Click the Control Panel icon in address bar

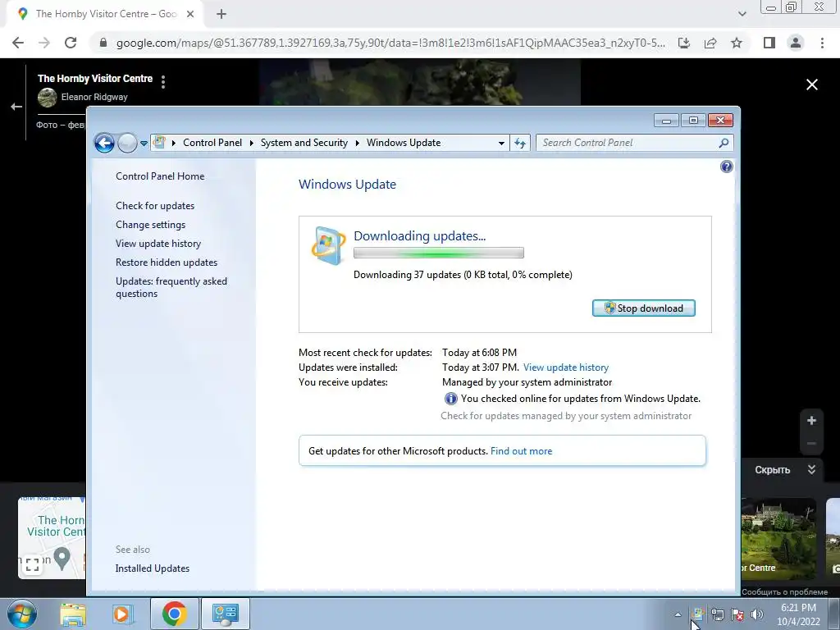(159, 143)
